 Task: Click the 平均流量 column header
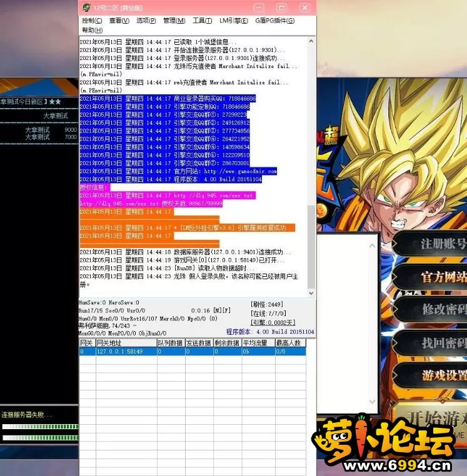click(x=258, y=343)
